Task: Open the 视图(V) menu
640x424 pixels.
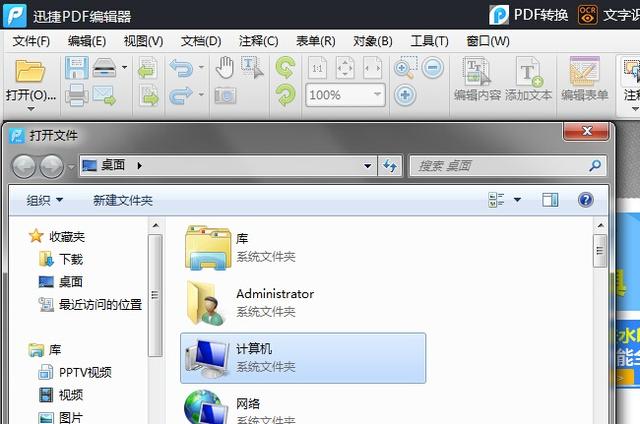Action: point(143,41)
